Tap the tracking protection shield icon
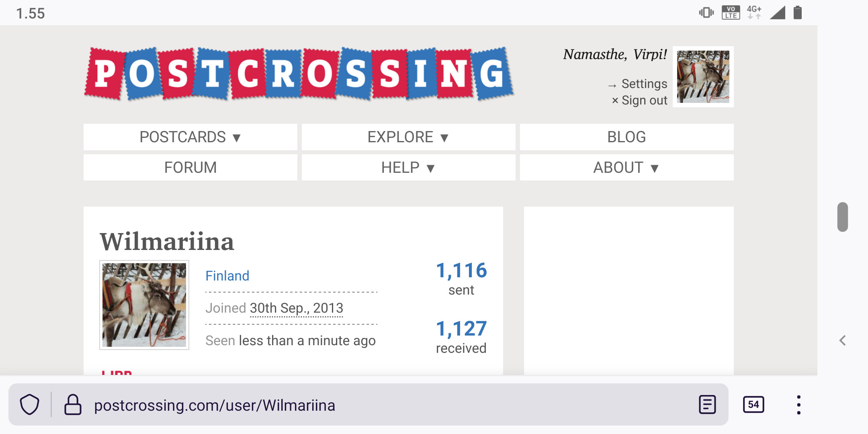 [x=30, y=405]
